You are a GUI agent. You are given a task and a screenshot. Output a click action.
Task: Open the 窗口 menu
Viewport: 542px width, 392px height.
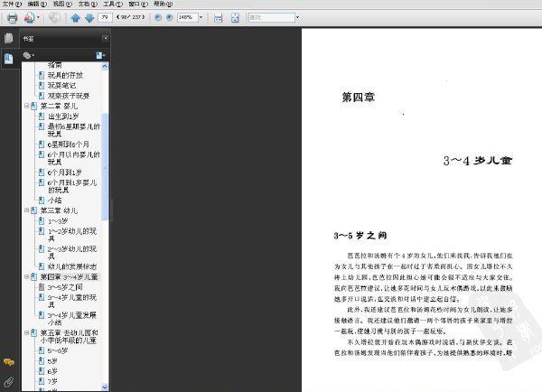pyautogui.click(x=138, y=5)
